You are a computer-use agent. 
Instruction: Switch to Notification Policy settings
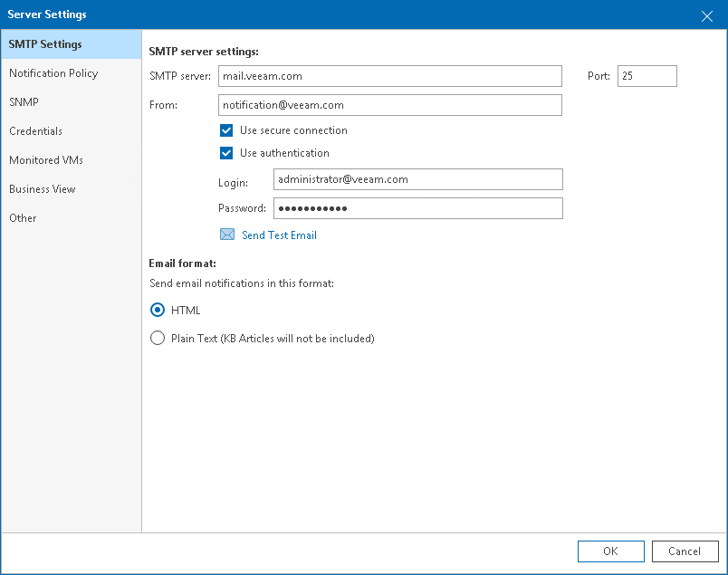click(53, 73)
